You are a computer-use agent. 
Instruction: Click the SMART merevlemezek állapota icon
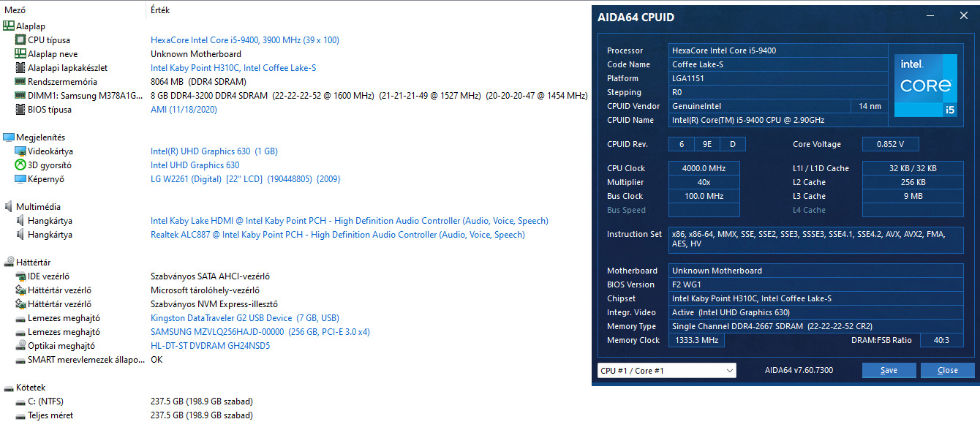tap(20, 360)
